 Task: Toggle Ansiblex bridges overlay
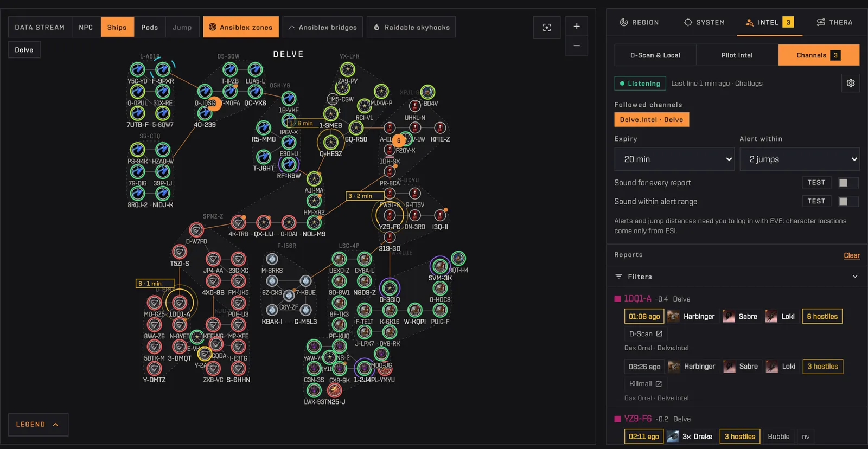tap(323, 27)
